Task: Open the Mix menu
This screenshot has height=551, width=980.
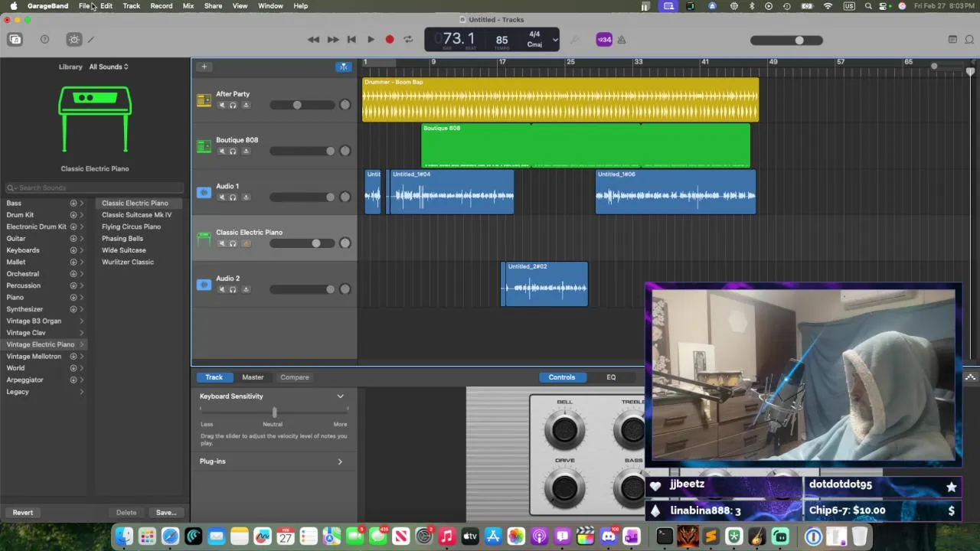Action: (x=188, y=6)
